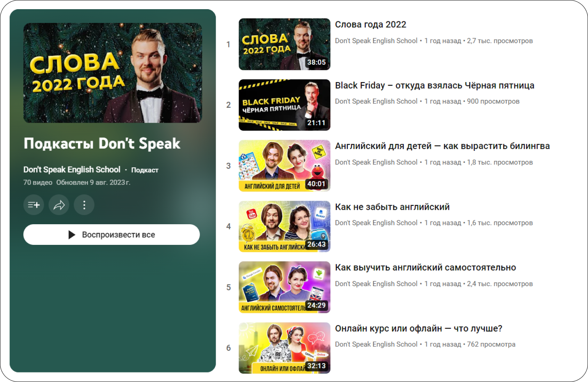The image size is (588, 382).
Task: Click the playlist title 'Подкасты Don't Speak'
Action: coord(102,144)
